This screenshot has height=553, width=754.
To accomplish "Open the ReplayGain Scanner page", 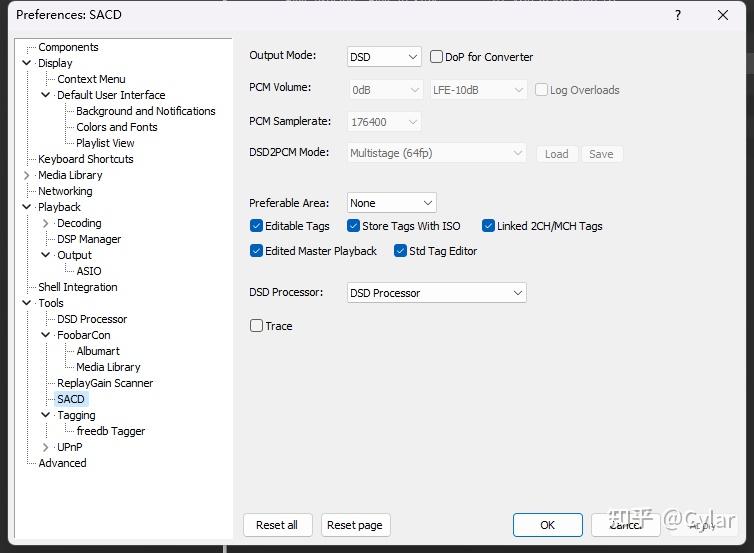I will 105,383.
